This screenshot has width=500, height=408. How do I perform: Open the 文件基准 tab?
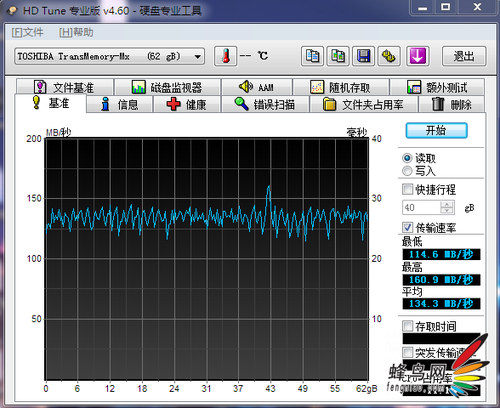coord(65,87)
